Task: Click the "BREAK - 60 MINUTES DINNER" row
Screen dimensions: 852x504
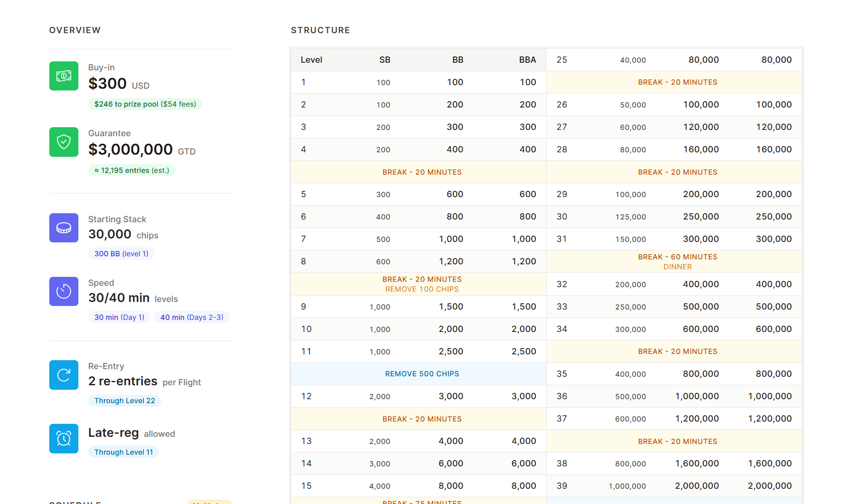Action: 678,261
